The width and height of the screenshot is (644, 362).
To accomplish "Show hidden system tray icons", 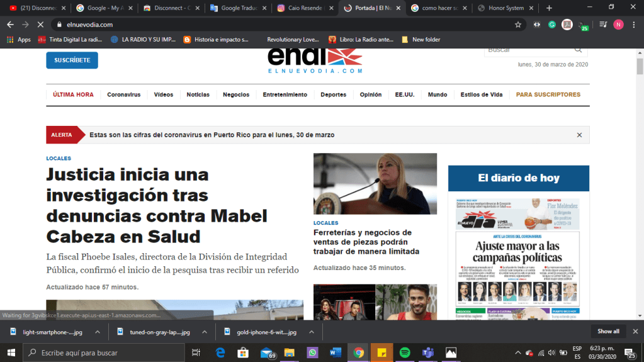I will [519, 353].
